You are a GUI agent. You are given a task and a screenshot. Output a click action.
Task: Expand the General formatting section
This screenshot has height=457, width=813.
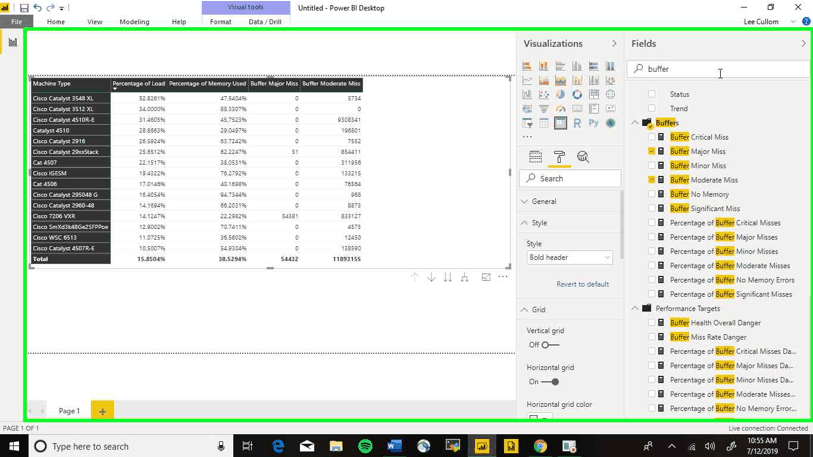tap(525, 201)
